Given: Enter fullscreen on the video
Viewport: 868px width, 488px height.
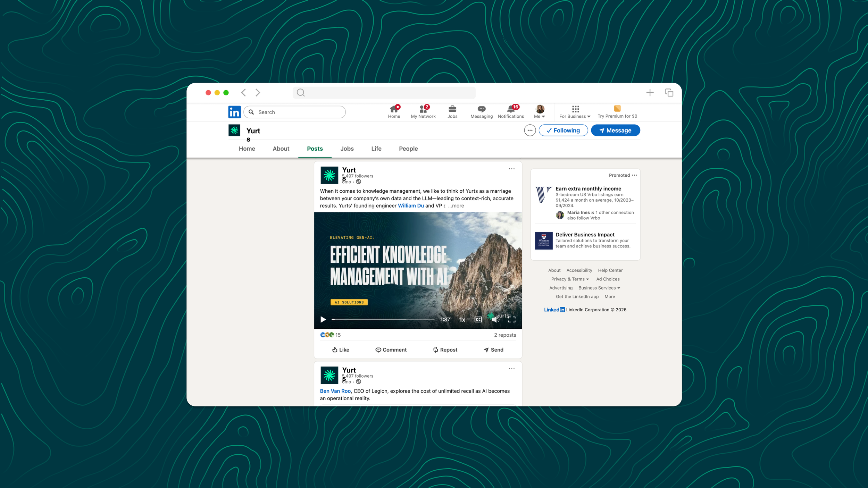Looking at the screenshot, I should [x=512, y=320].
